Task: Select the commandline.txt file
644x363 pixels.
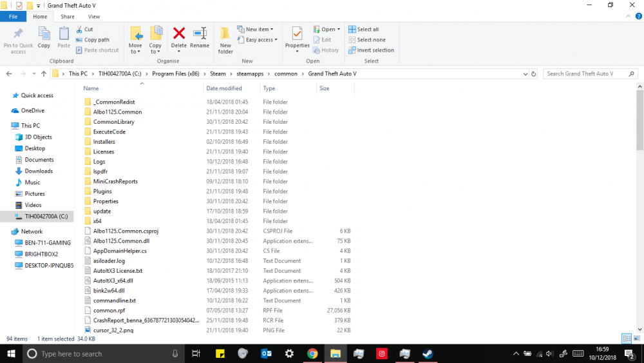Action: 114,300
